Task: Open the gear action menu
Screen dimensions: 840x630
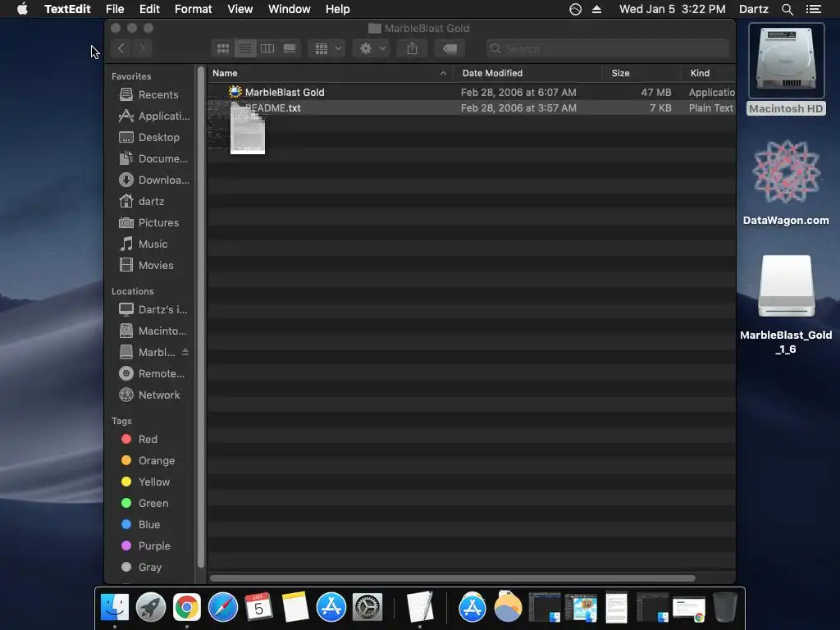Action: coord(372,48)
